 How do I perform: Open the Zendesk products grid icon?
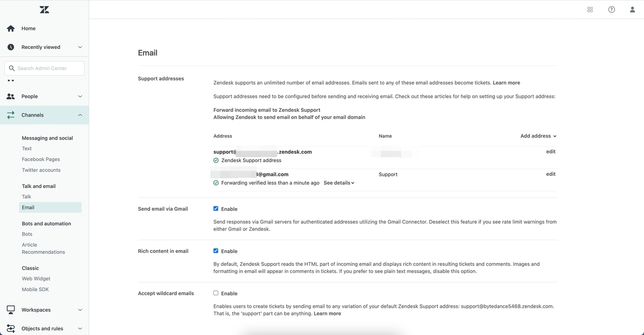coord(590,10)
